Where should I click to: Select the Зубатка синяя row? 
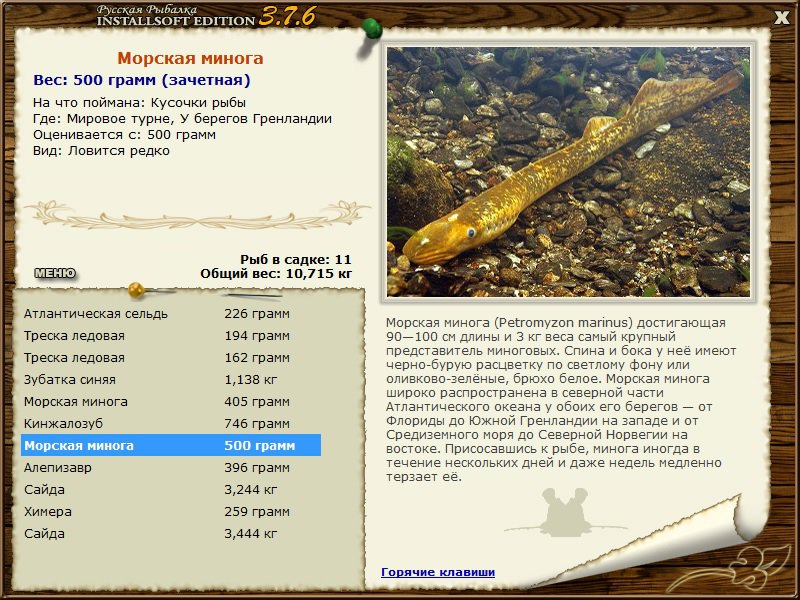click(171, 380)
